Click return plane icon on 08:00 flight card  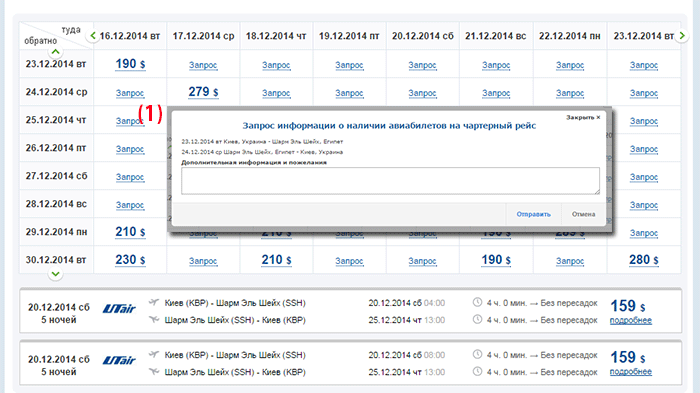(154, 371)
